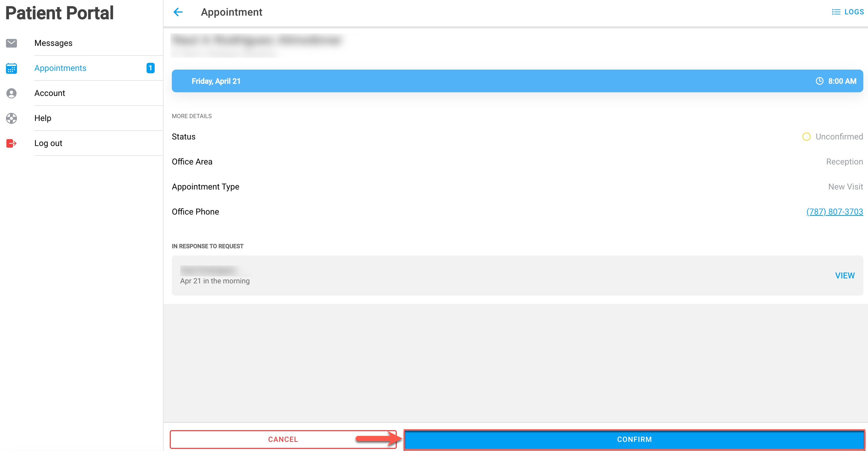Click the yellow Unconfirmed status circle

click(806, 137)
